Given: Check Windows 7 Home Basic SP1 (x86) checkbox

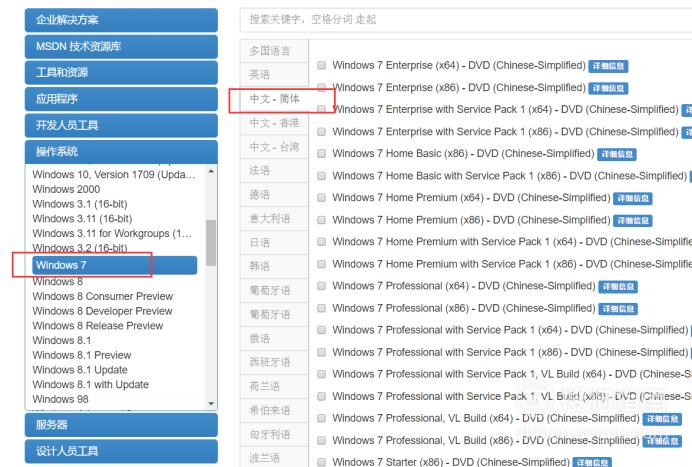Looking at the screenshot, I should 322,176.
